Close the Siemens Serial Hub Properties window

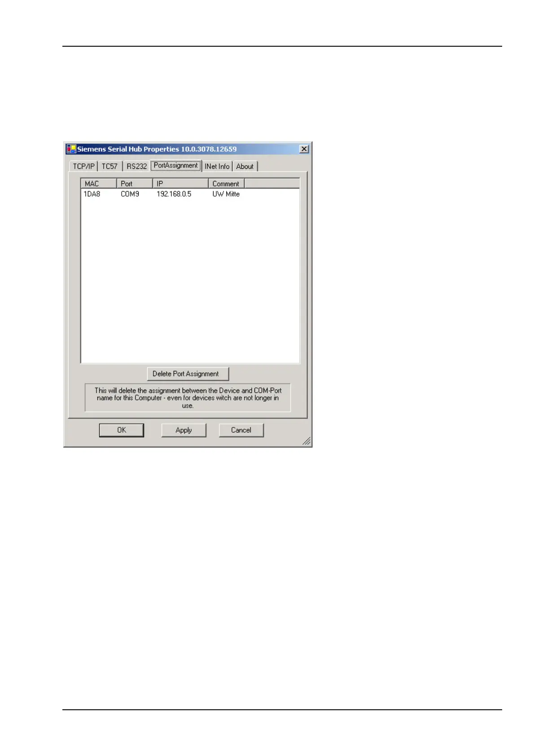304,149
